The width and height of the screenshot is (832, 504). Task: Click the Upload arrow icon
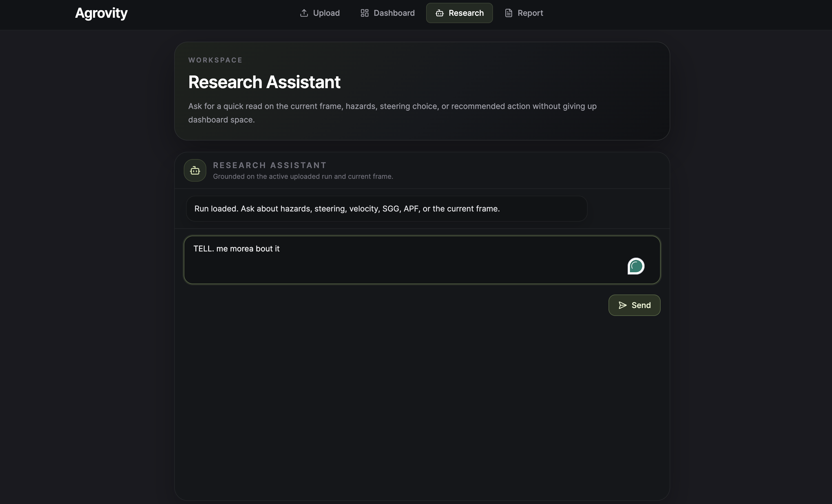click(304, 13)
